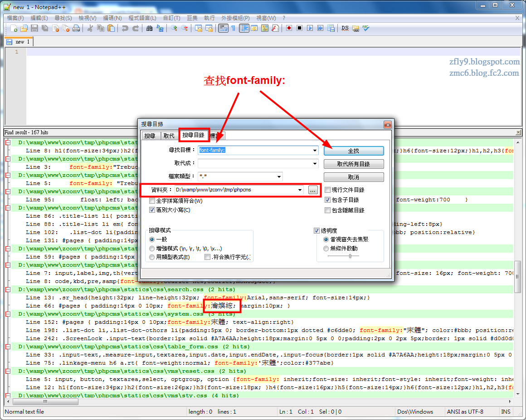The height and width of the screenshot is (420, 526).
Task: Click the ... browse folder button
Action: (312, 190)
